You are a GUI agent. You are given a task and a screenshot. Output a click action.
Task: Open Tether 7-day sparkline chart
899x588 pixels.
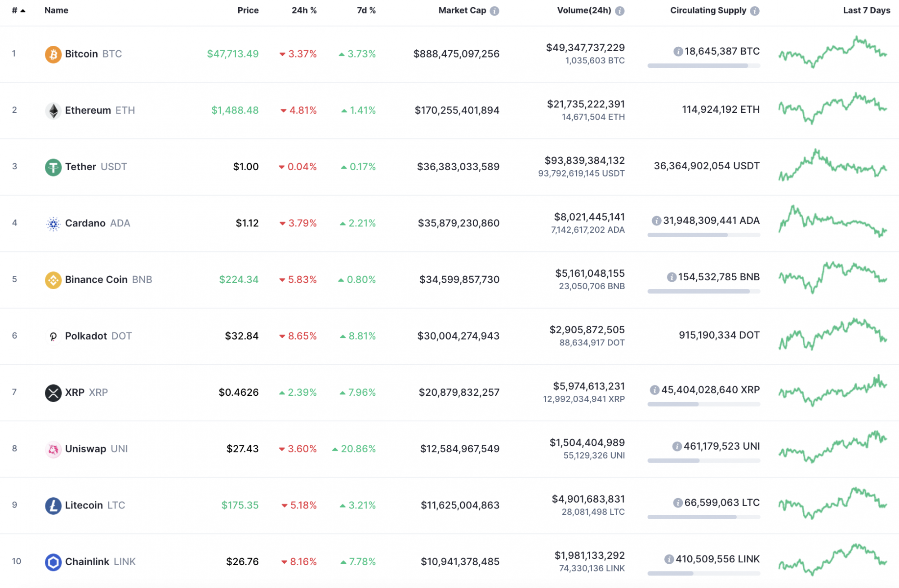(833, 165)
